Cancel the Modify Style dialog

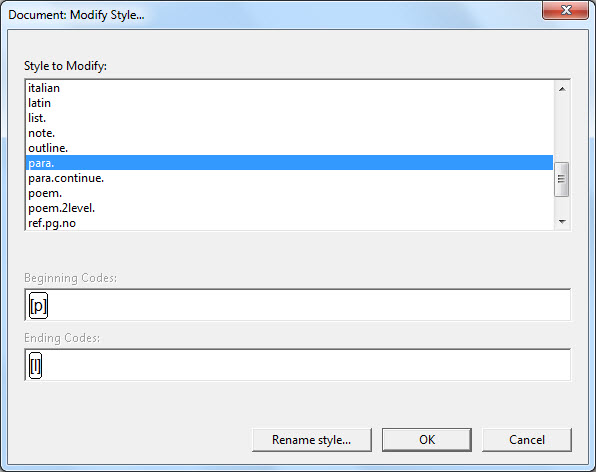pyautogui.click(x=527, y=440)
